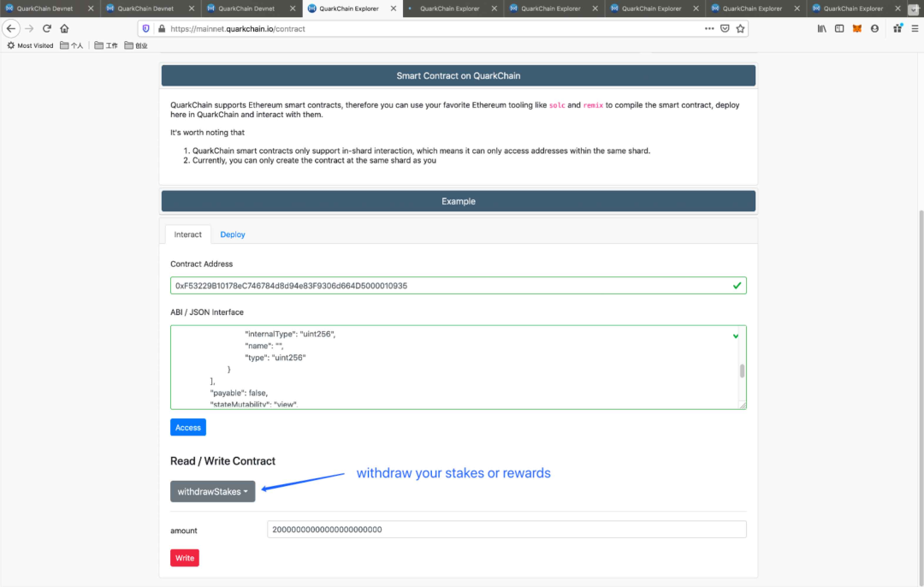This screenshot has width=924, height=587.
Task: Open the gift What's New icon
Action: tap(897, 28)
